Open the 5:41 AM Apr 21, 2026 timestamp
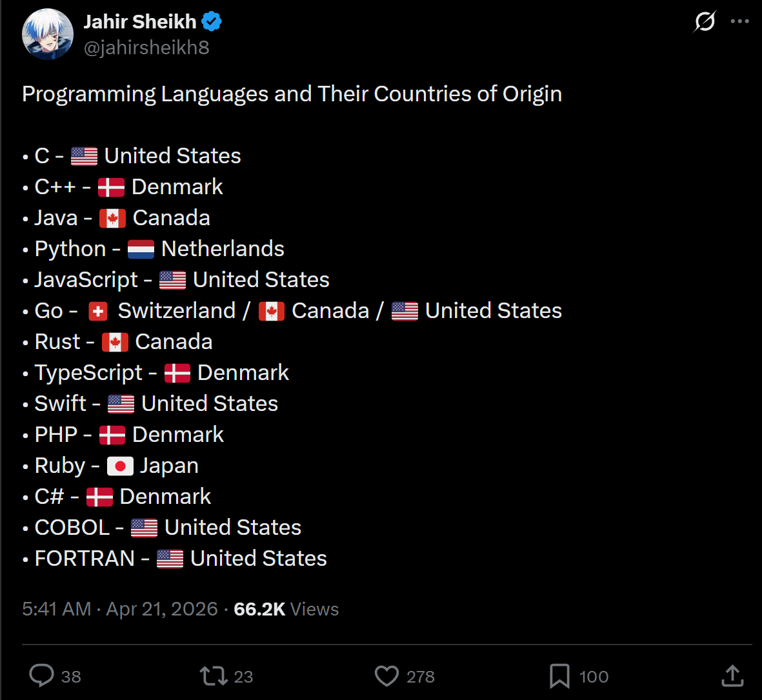Viewport: 762px width, 700px height. 119,608
